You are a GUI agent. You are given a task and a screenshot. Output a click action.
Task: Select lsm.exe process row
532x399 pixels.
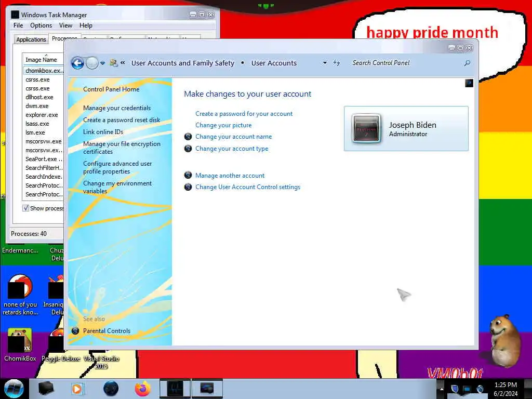[44, 132]
